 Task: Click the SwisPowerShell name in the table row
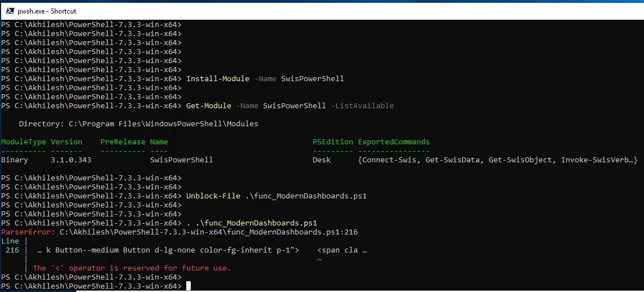[x=182, y=160]
